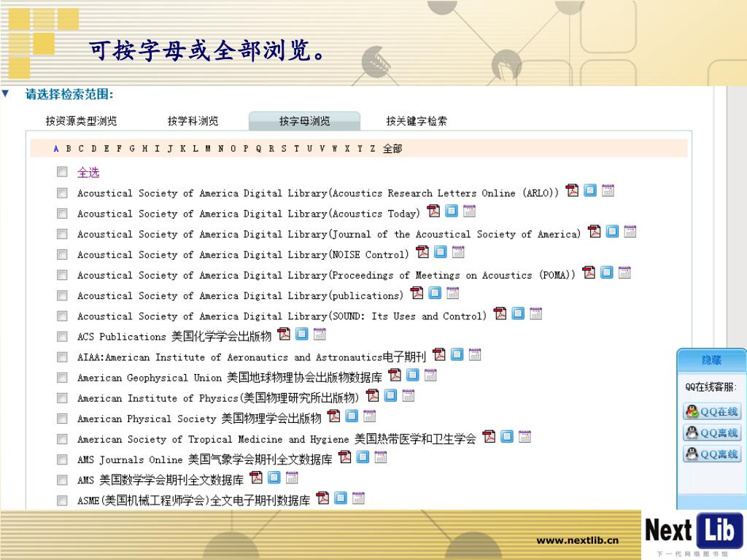Viewport: 747px width, 560px height.
Task: Check the American Physical Society checkbox
Action: (62, 419)
